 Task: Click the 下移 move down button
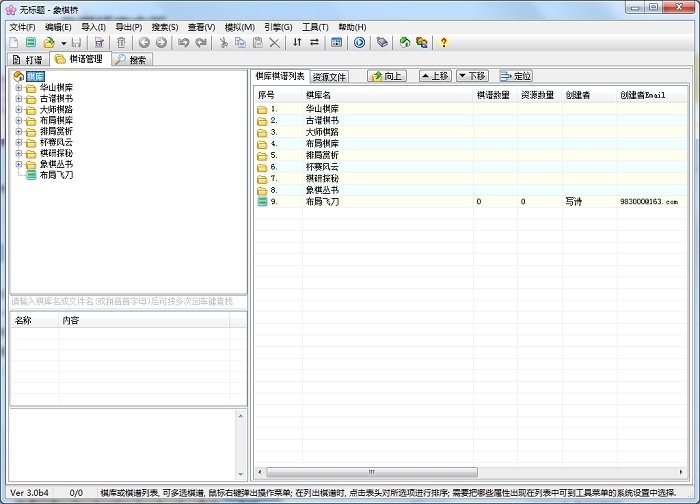472,76
